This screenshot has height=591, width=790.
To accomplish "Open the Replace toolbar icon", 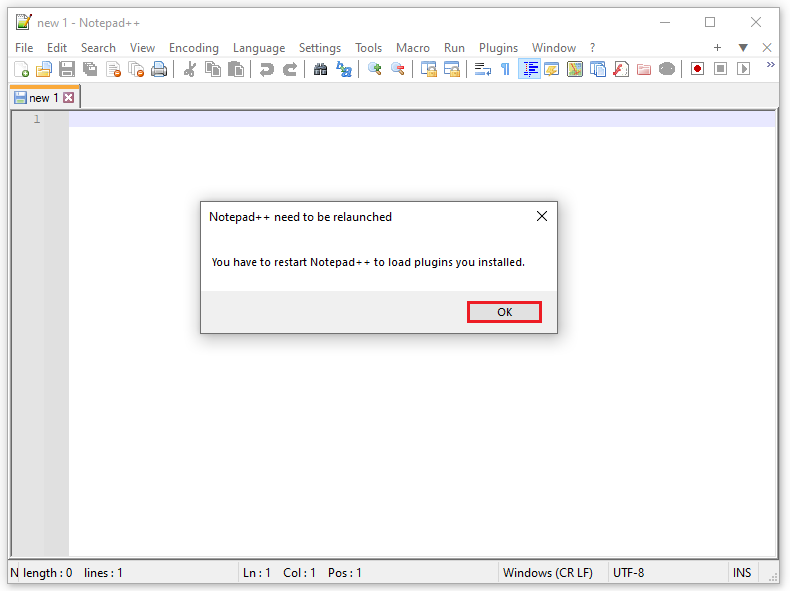I will pyautogui.click(x=343, y=69).
